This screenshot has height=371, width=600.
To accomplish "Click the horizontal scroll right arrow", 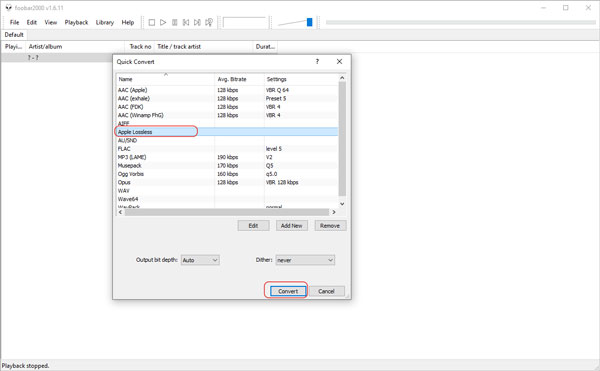I will (334, 212).
